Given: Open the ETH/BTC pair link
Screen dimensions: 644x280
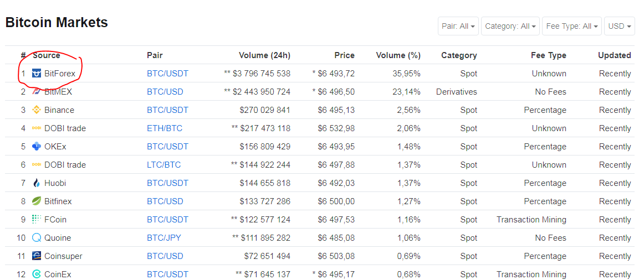Looking at the screenshot, I should pos(165,128).
